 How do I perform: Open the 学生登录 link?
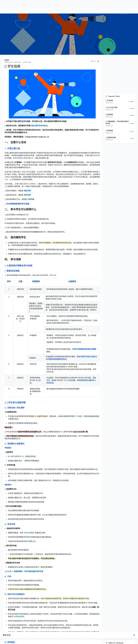click(30, 416)
